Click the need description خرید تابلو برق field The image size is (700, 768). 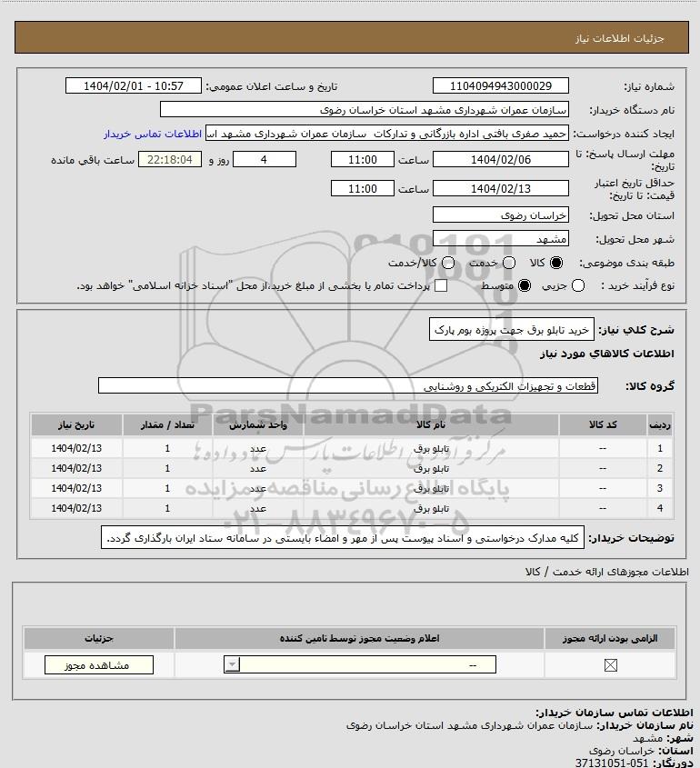click(512, 330)
